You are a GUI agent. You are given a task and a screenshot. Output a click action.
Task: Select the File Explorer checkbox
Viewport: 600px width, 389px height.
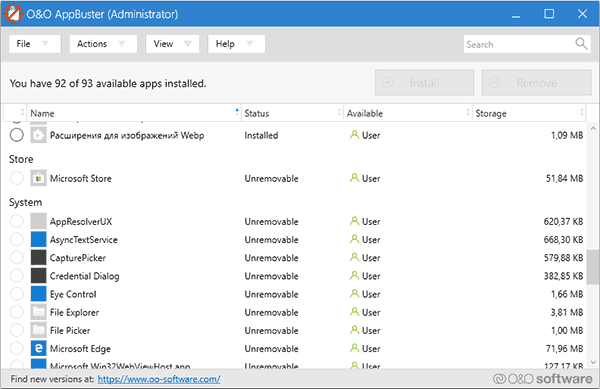(x=16, y=312)
